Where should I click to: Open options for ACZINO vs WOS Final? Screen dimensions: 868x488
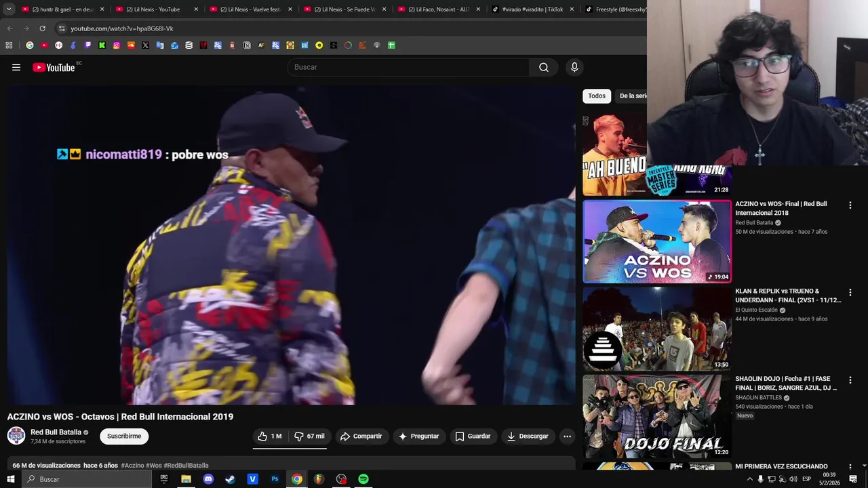pyautogui.click(x=850, y=205)
